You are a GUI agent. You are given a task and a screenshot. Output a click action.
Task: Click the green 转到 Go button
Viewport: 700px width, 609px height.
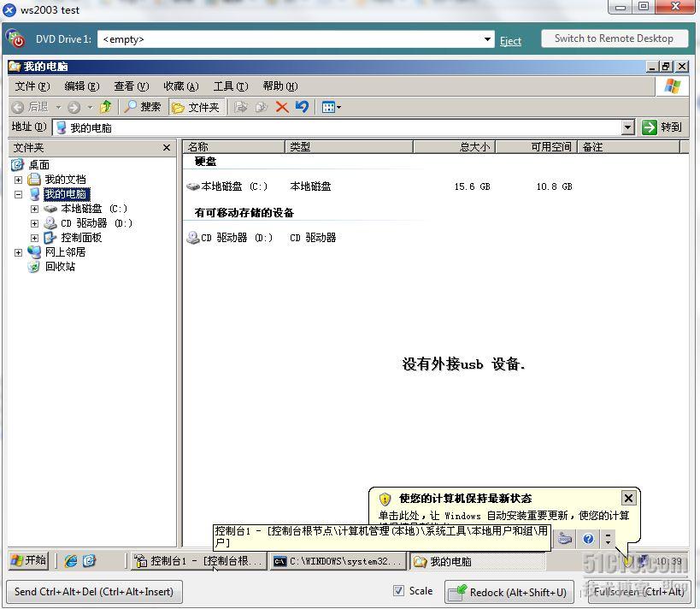[662, 127]
